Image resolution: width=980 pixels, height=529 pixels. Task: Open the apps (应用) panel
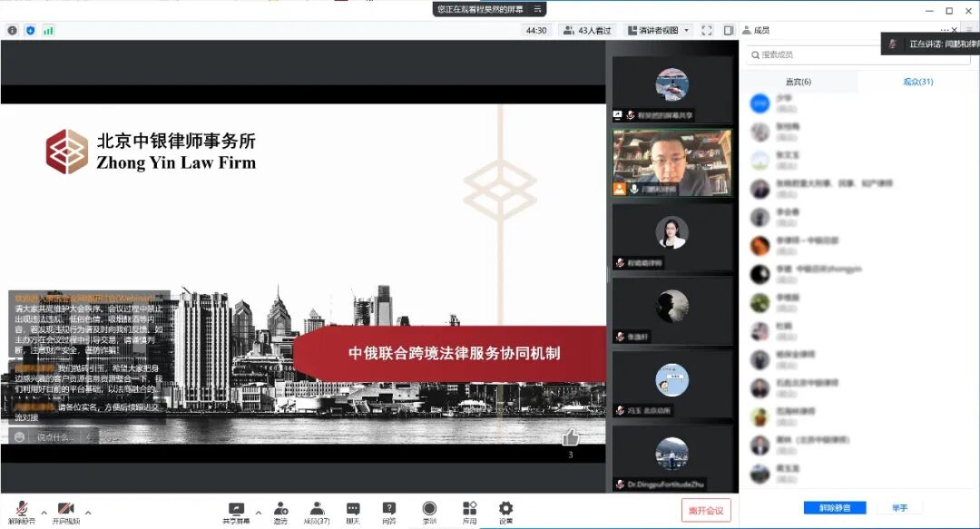point(469,509)
